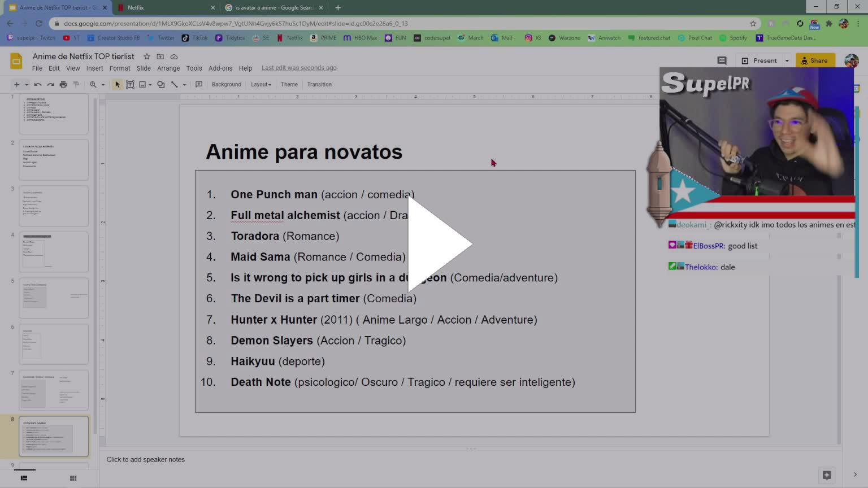Open the 'Last edit was seconds ago' link

click(x=299, y=68)
